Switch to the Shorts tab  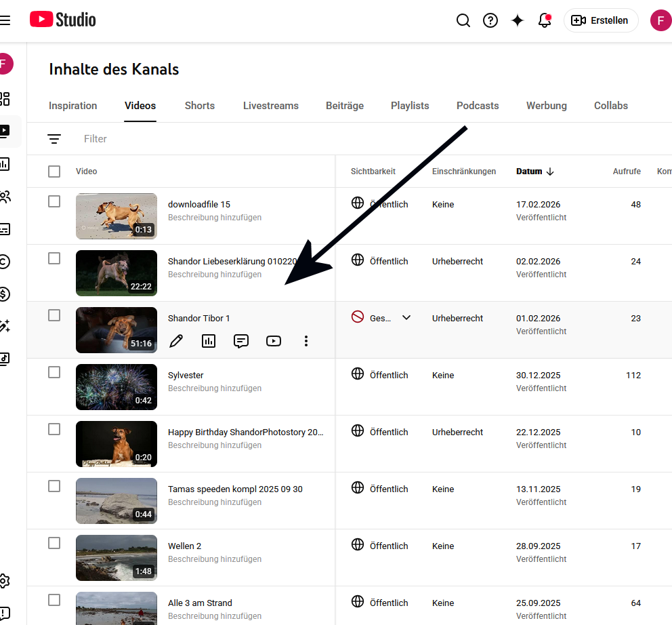pyautogui.click(x=199, y=106)
